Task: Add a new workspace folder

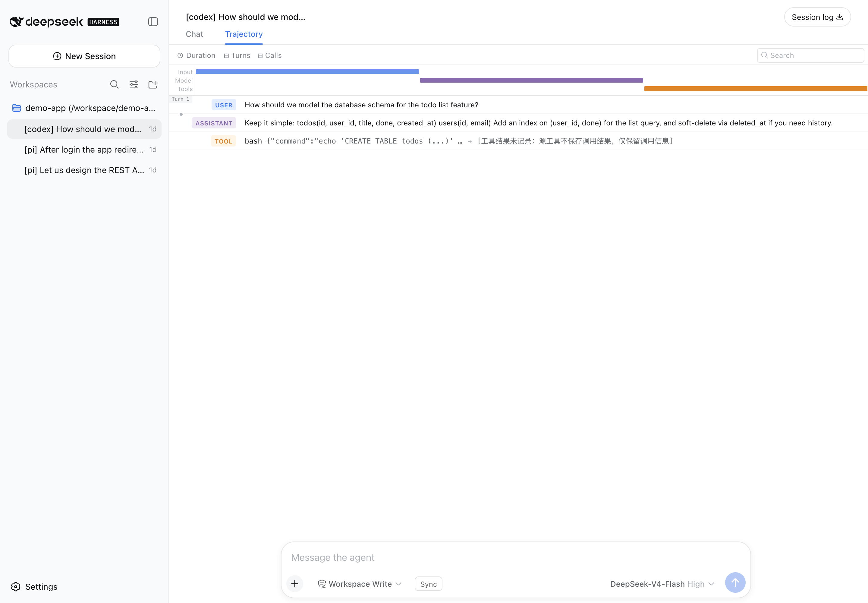Action: (153, 85)
